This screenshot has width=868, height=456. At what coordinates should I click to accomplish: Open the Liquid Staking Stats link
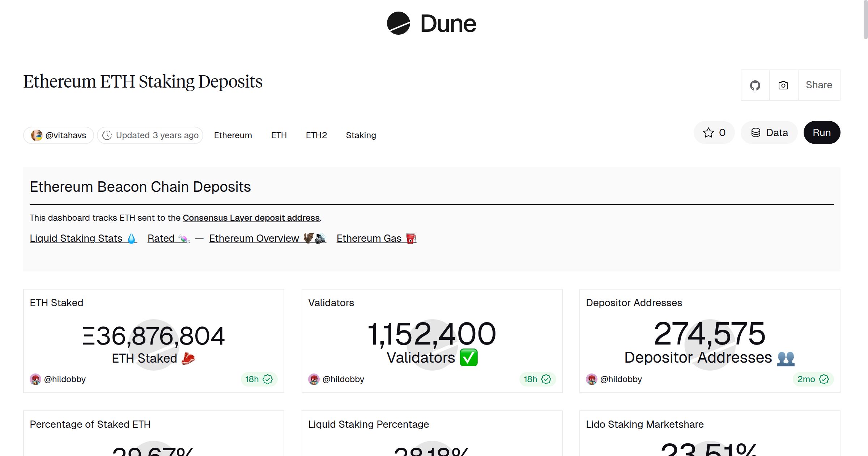point(76,238)
